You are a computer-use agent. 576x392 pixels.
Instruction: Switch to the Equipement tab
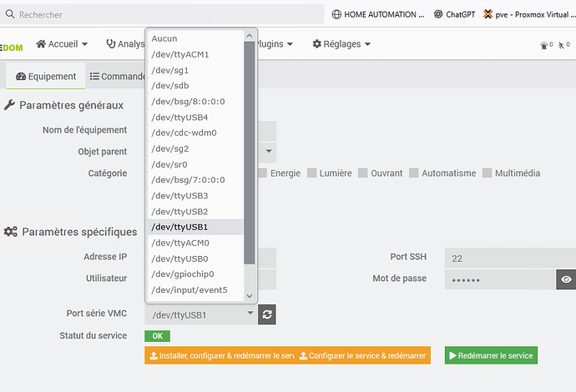click(x=46, y=77)
